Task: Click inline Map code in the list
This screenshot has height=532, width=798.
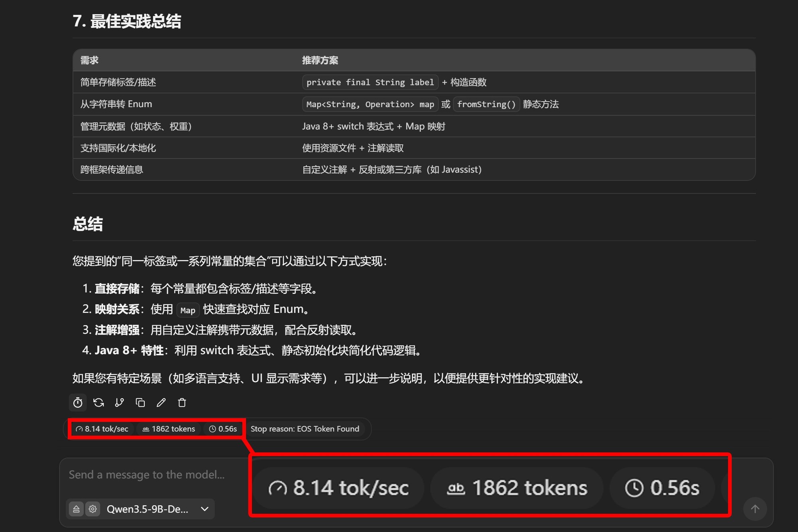Action: pos(188,310)
